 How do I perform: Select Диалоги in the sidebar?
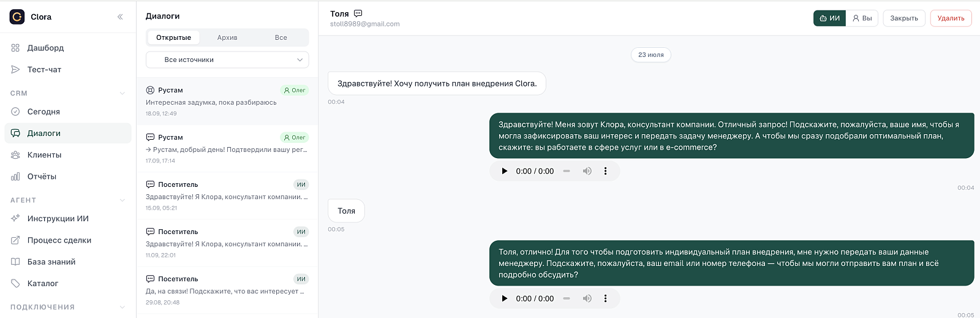pyautogui.click(x=68, y=133)
